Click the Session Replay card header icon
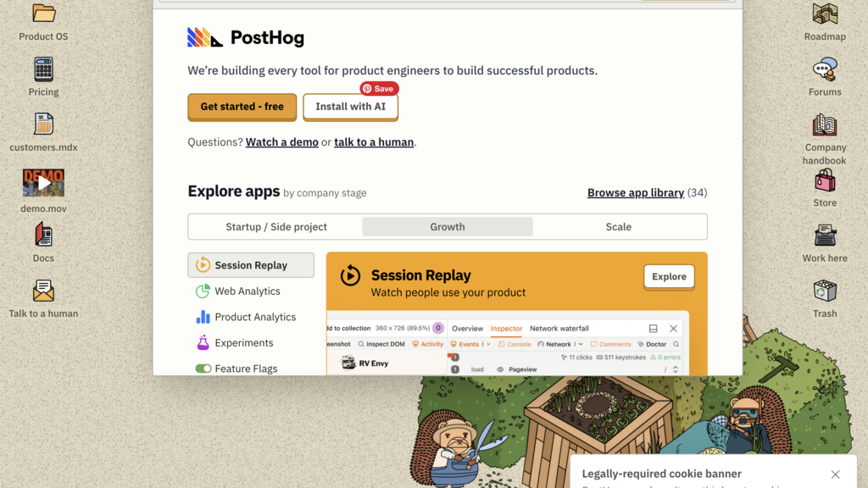Viewport: 868px width, 488px height. (x=350, y=275)
